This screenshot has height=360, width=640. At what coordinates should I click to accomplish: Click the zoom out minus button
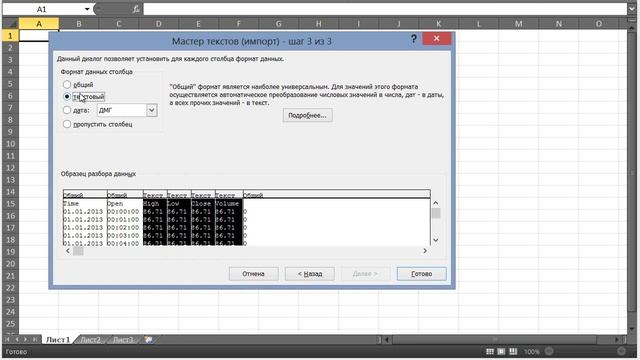[x=549, y=351]
